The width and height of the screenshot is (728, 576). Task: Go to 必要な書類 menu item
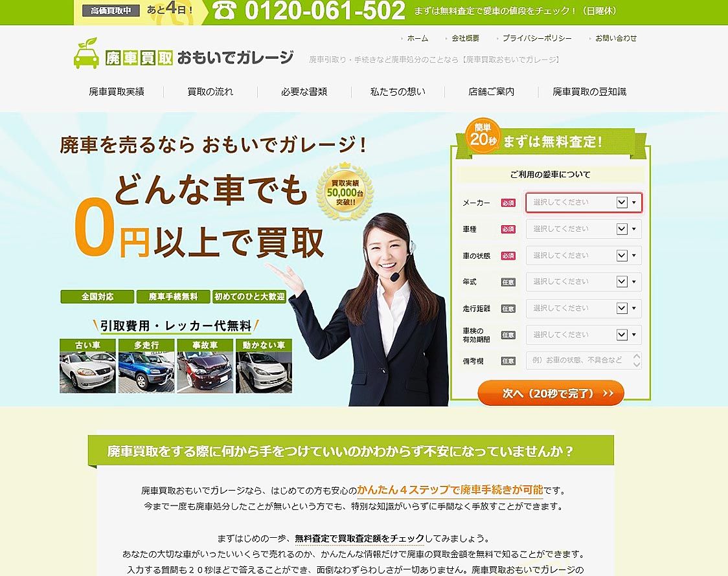point(304,92)
